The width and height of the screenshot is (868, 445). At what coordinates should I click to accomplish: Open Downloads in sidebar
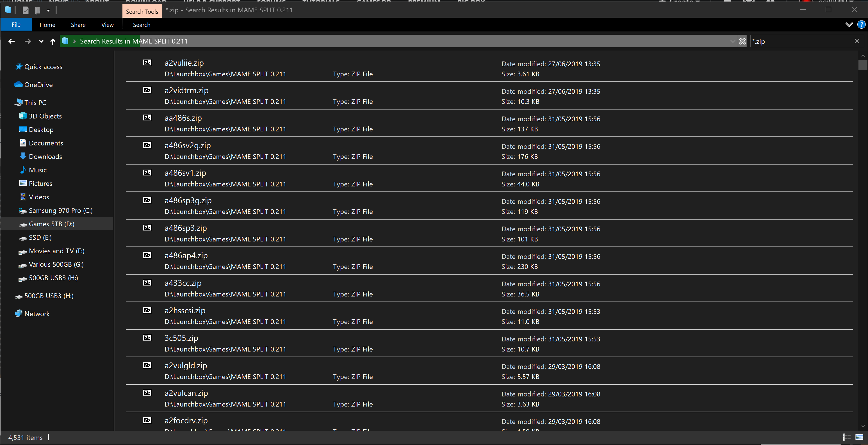(x=45, y=156)
